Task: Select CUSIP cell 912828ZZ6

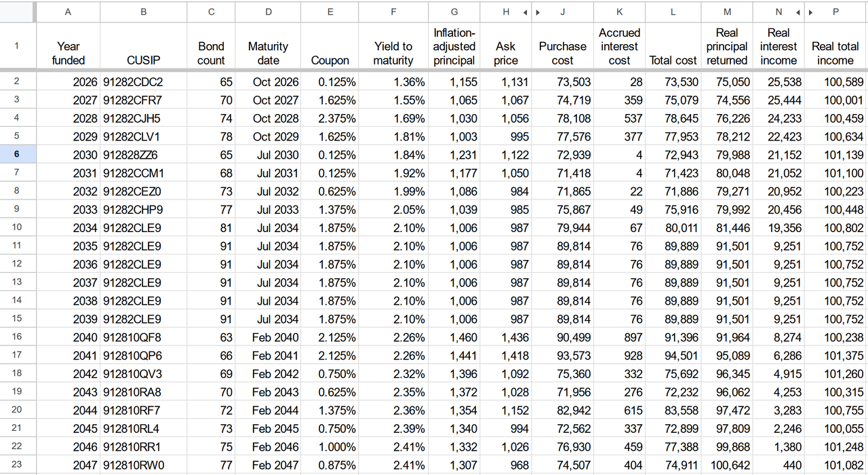Action: tap(144, 155)
